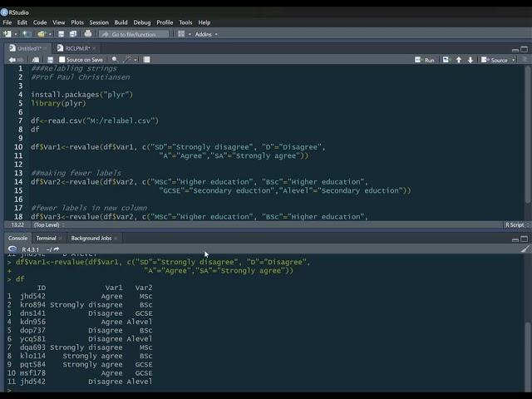Open the Debug menu
The height and width of the screenshot is (399, 532).
tap(142, 22)
